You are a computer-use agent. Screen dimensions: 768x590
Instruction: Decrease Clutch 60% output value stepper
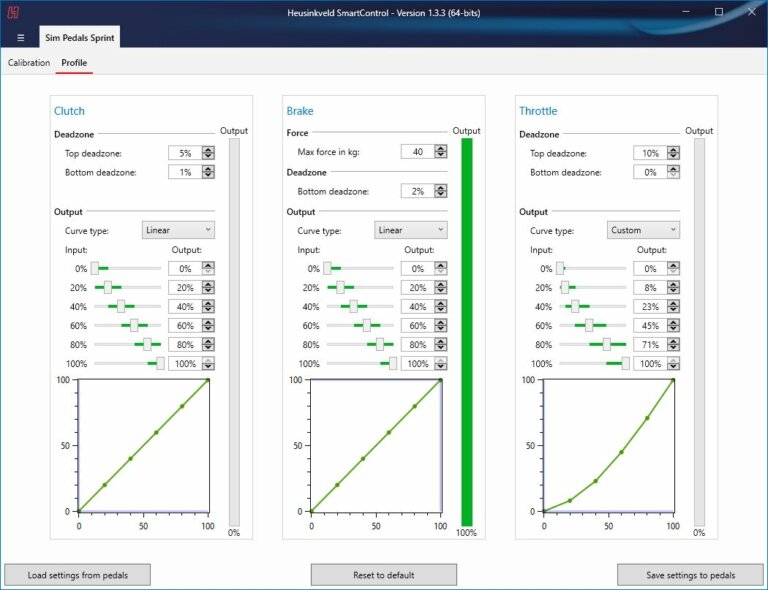point(208,329)
